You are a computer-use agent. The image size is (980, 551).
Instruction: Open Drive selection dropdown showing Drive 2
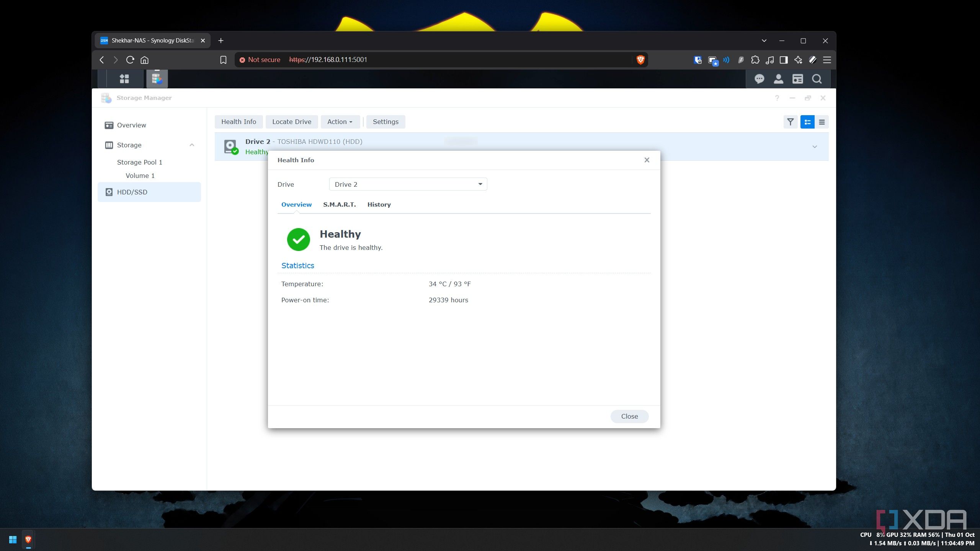pos(408,184)
